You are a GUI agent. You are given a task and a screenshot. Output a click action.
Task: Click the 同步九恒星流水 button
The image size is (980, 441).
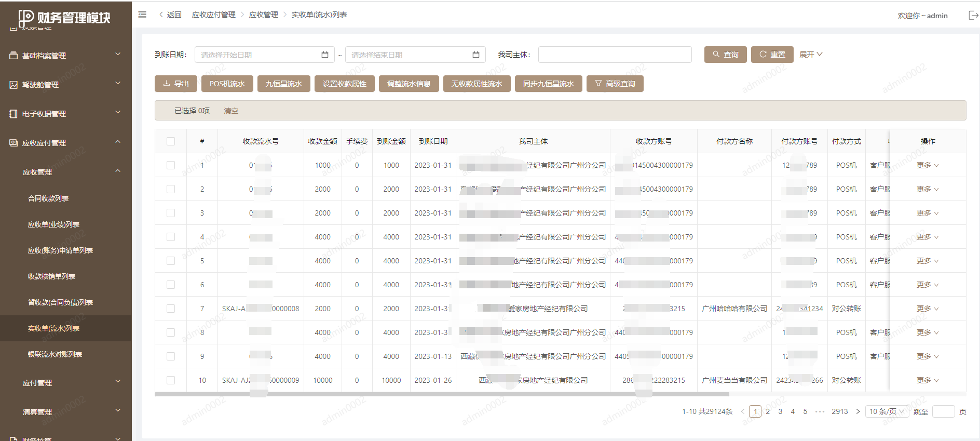point(549,84)
